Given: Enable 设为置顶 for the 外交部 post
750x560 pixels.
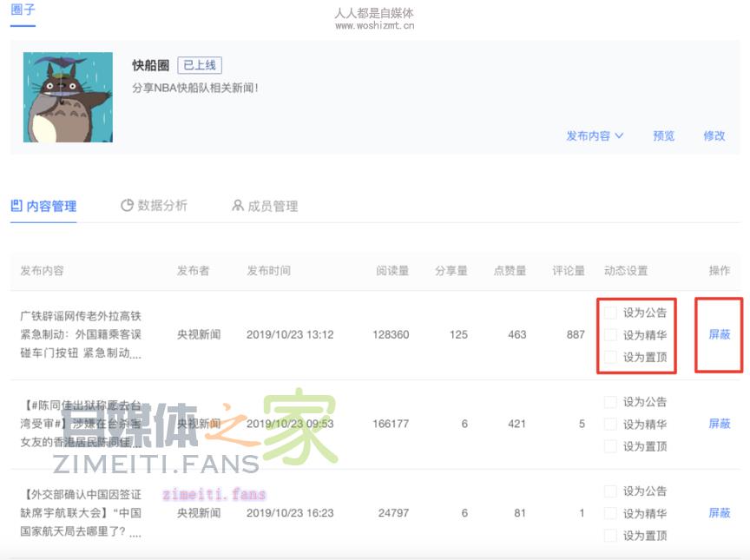Looking at the screenshot, I should click(611, 536).
